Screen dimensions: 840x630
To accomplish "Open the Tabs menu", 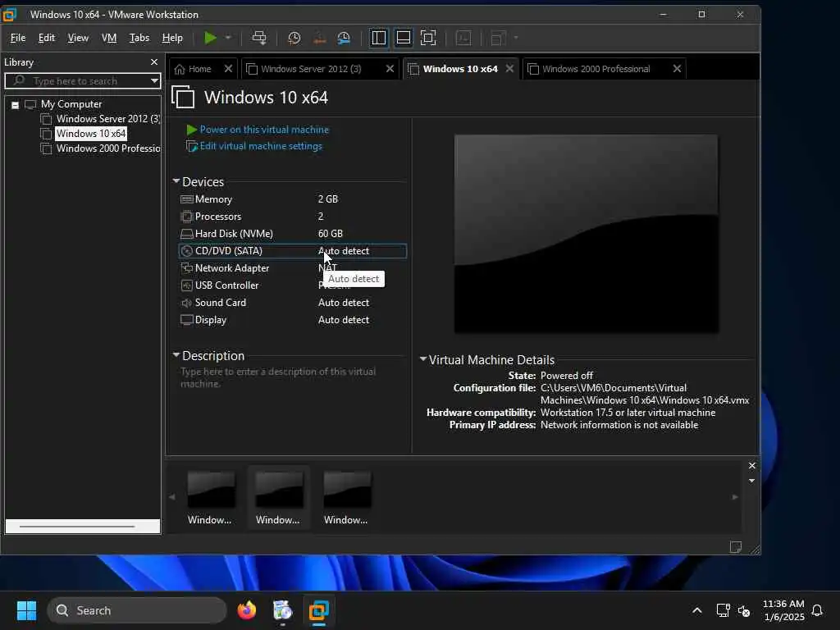I will [139, 38].
